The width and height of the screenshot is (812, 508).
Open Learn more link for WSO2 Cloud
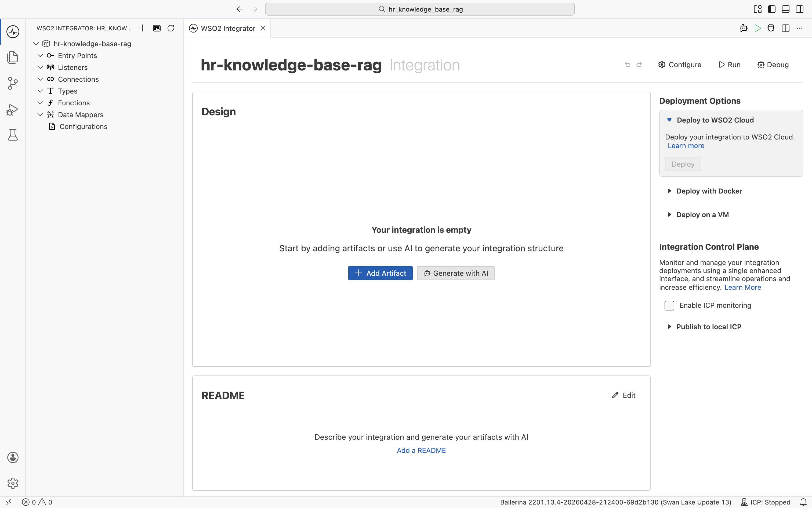pyautogui.click(x=686, y=146)
